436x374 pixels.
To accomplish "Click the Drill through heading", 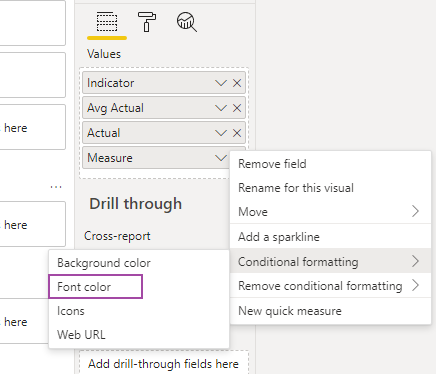I will pos(136,204).
